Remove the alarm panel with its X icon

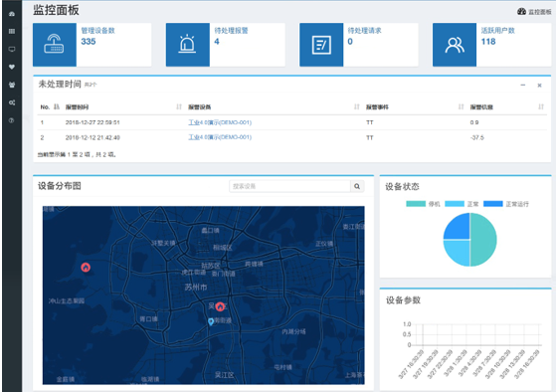(x=539, y=86)
